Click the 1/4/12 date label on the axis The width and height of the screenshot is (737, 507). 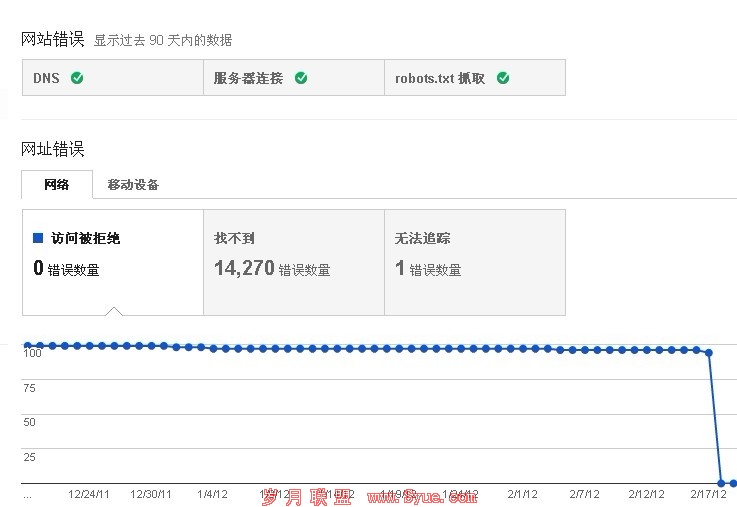[214, 494]
